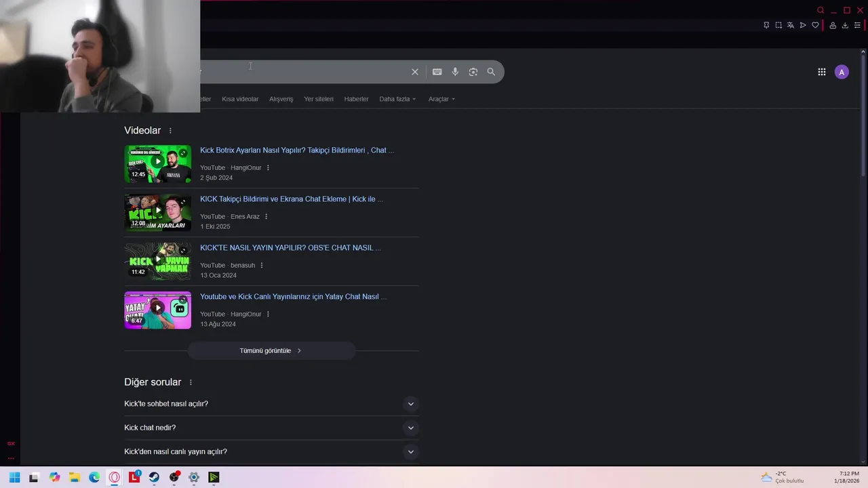Open Windows Settings gear from taskbar
Image resolution: width=868 pixels, height=488 pixels.
pos(194,477)
